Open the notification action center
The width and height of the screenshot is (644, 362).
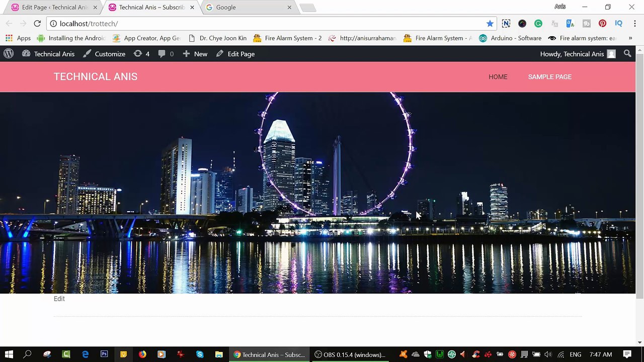tap(627, 354)
